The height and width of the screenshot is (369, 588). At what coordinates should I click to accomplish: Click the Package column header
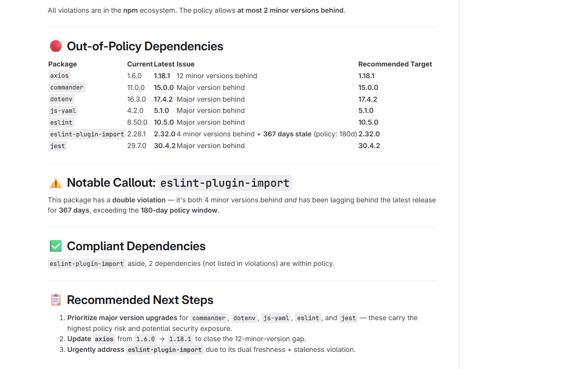click(x=62, y=64)
